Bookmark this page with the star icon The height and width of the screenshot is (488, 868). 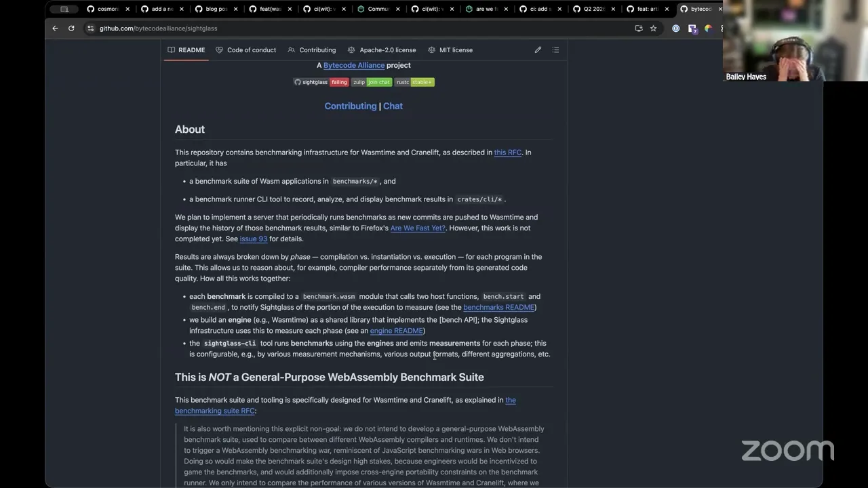pyautogui.click(x=653, y=28)
